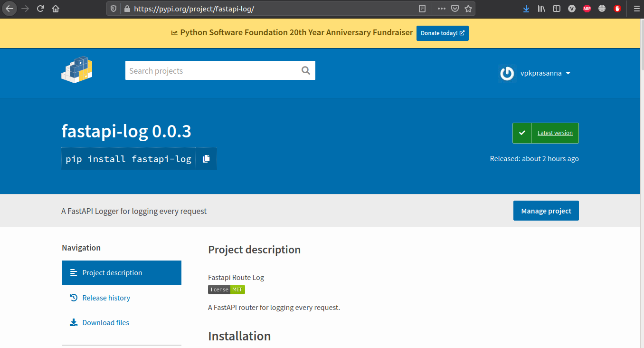The image size is (644, 348).
Task: Click the checkmark icon beside Latest version
Action: (x=522, y=133)
